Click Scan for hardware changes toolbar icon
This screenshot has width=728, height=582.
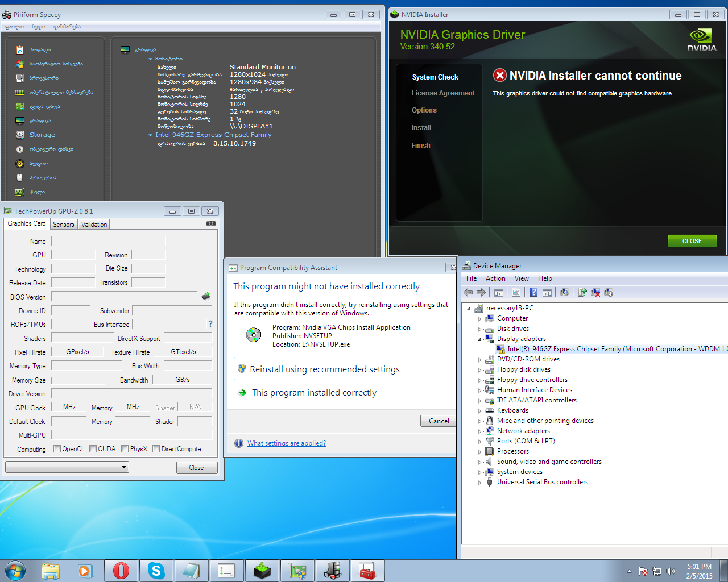564,292
